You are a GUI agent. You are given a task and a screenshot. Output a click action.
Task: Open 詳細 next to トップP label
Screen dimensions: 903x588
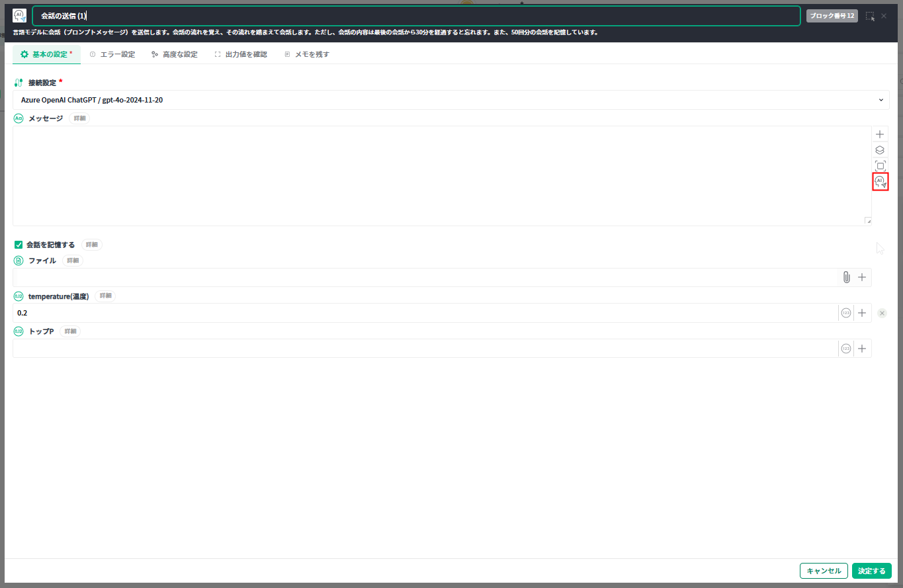coord(70,331)
